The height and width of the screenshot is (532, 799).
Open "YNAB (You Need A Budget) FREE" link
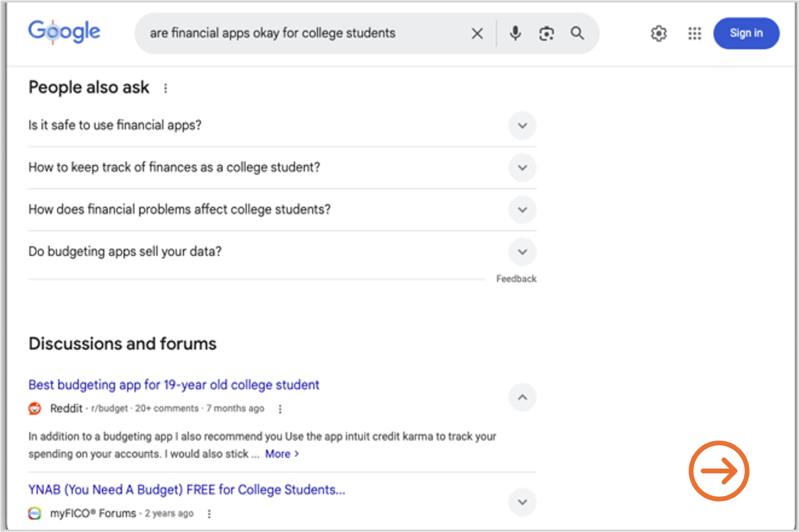click(x=187, y=490)
